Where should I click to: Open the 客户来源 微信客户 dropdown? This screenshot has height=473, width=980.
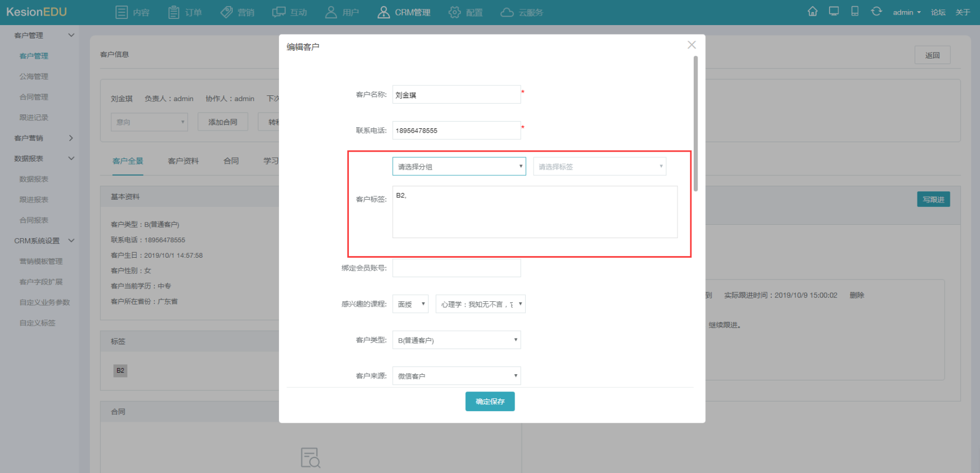point(457,376)
